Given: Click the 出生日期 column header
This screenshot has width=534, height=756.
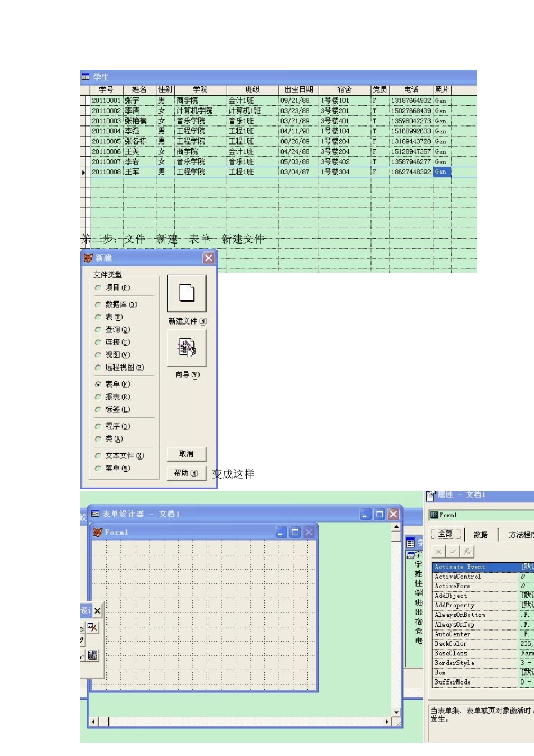Looking at the screenshot, I should click(298, 89).
